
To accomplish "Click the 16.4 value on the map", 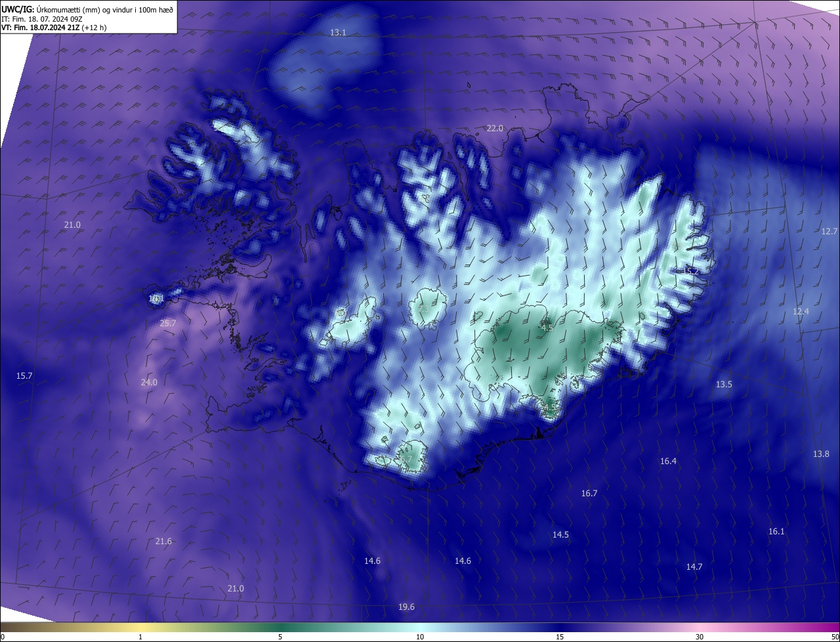I will coord(668,461).
